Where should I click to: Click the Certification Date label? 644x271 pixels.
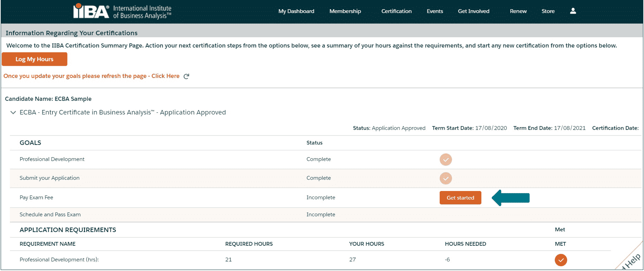click(x=615, y=128)
